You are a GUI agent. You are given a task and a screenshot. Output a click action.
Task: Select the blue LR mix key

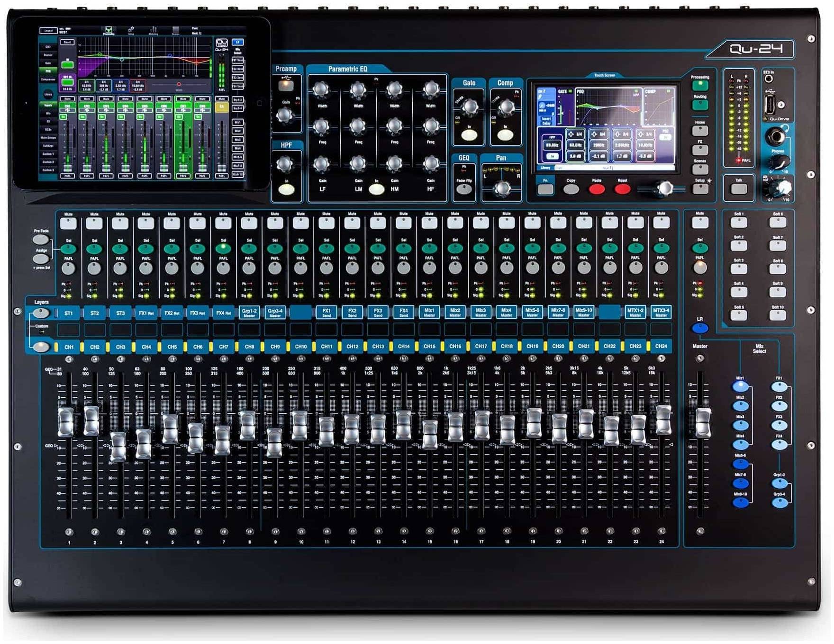(x=700, y=328)
